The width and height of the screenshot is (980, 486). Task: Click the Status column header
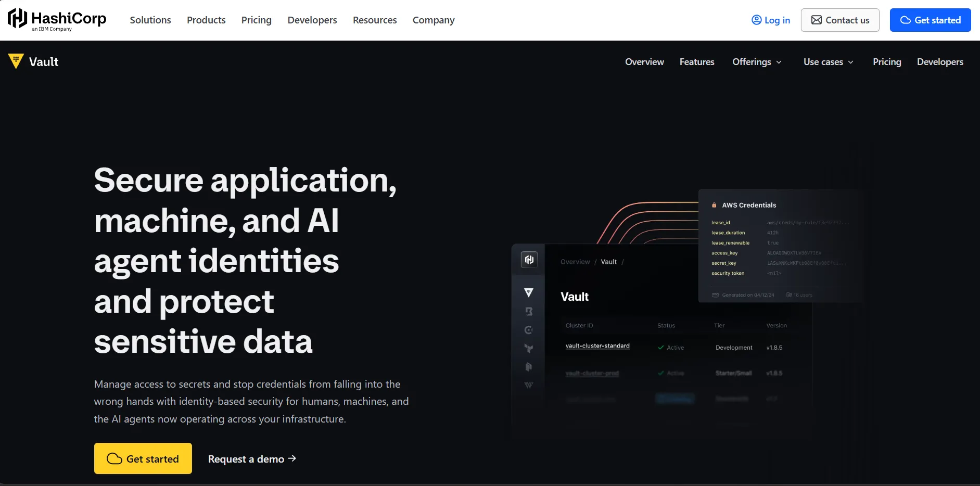pos(666,326)
